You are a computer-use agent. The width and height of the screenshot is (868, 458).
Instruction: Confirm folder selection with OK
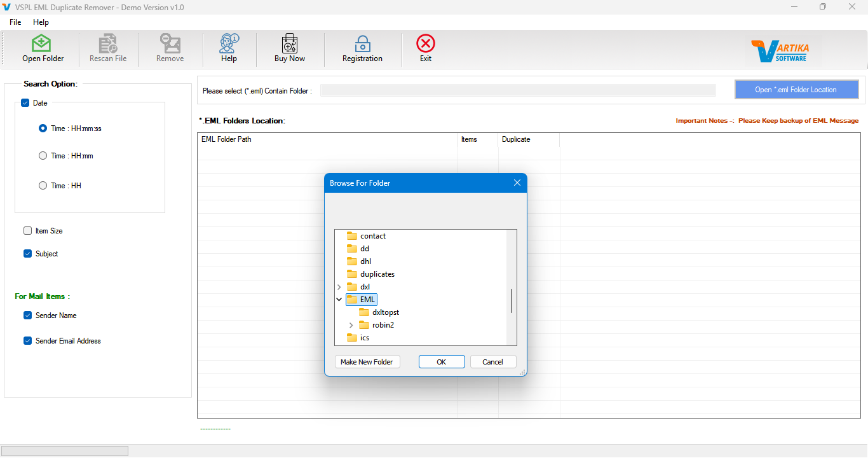(x=442, y=362)
